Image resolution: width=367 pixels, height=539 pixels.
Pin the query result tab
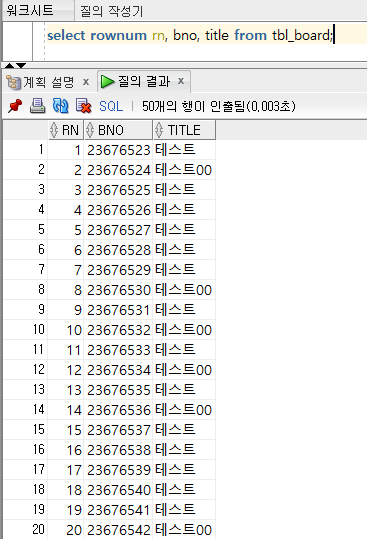click(15, 106)
